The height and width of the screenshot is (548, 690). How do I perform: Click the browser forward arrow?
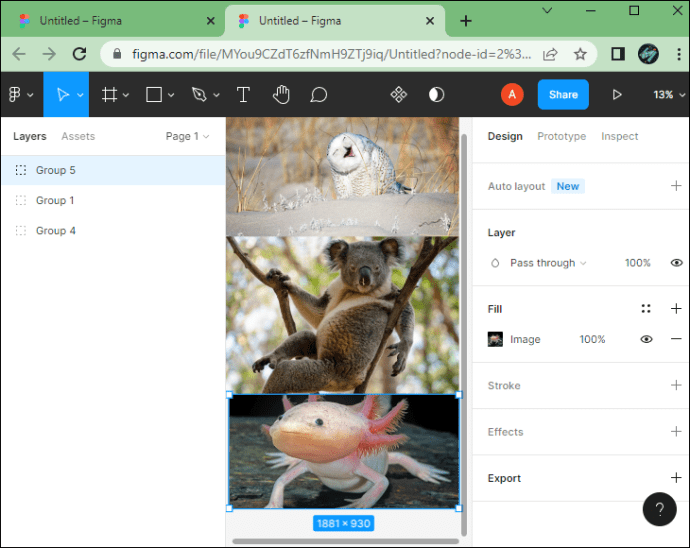pos(49,54)
